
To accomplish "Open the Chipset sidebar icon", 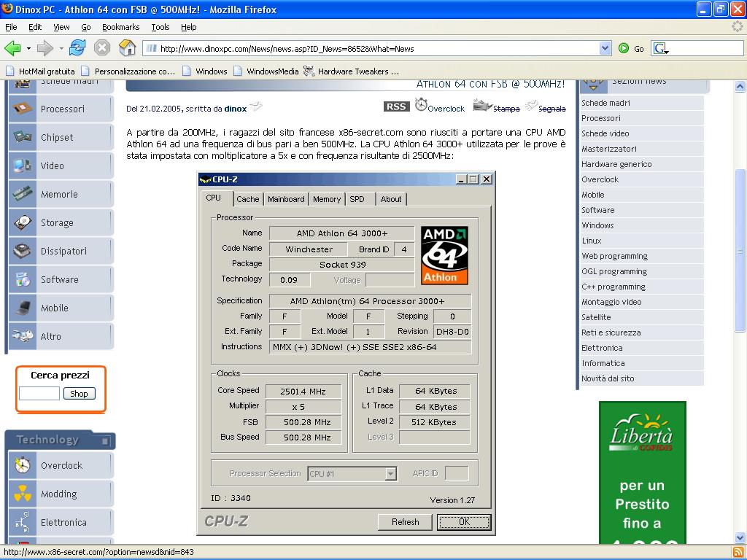I will (23, 137).
